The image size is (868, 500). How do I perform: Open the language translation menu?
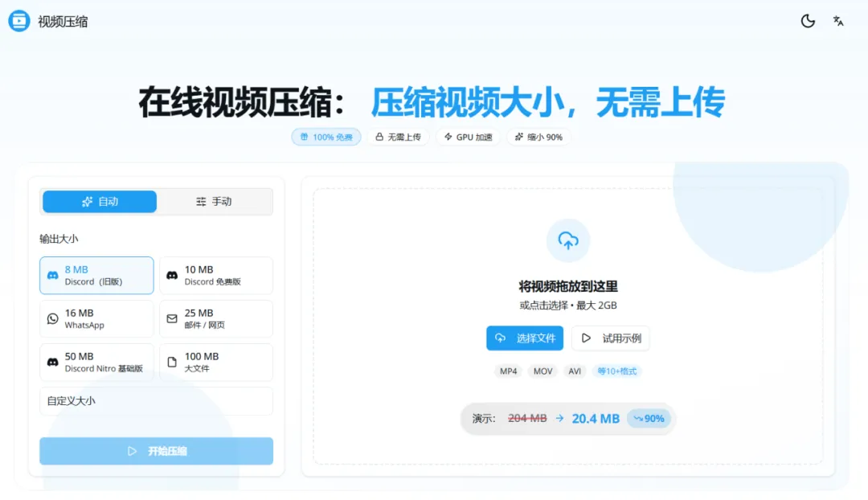coord(838,21)
